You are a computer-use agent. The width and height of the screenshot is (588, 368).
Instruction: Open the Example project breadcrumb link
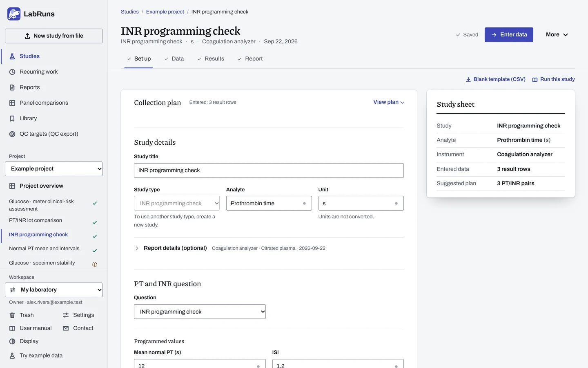(x=165, y=12)
